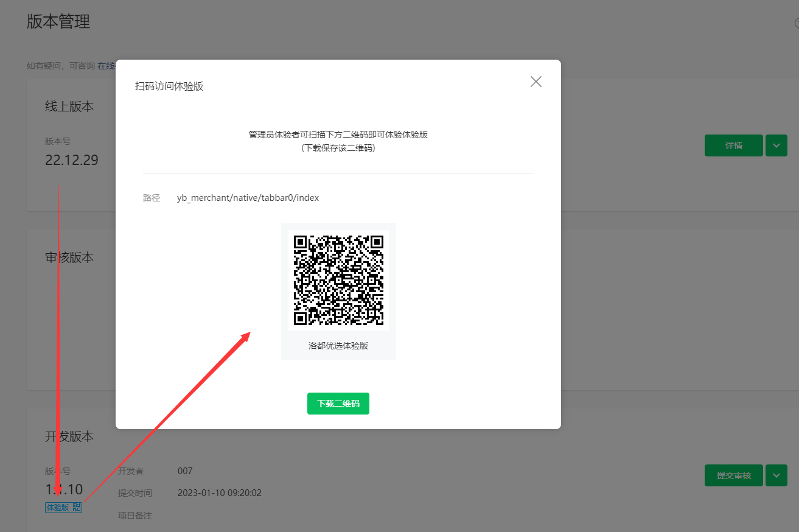799x532 pixels.
Task: Click the 扫码访问体验版 dialog title
Action: coord(169,86)
